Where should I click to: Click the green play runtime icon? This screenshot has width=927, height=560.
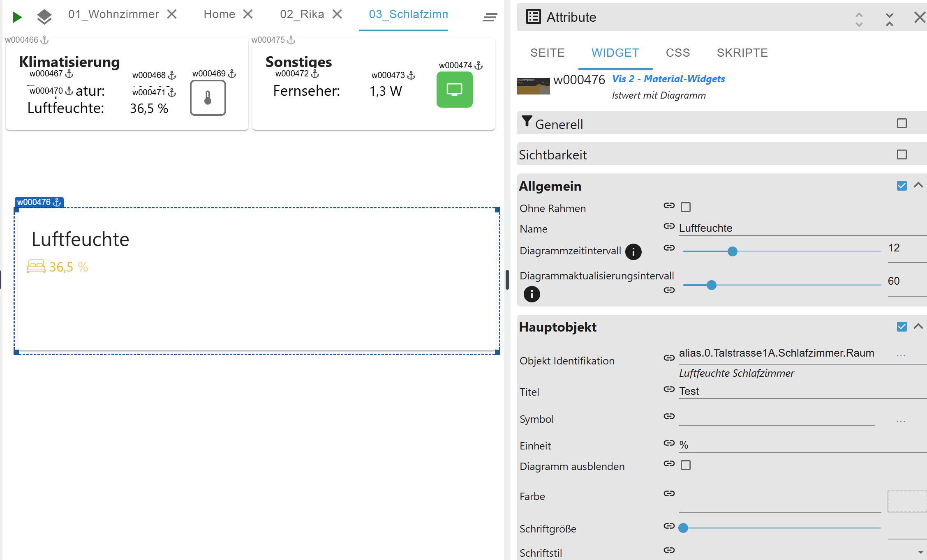coord(17,17)
